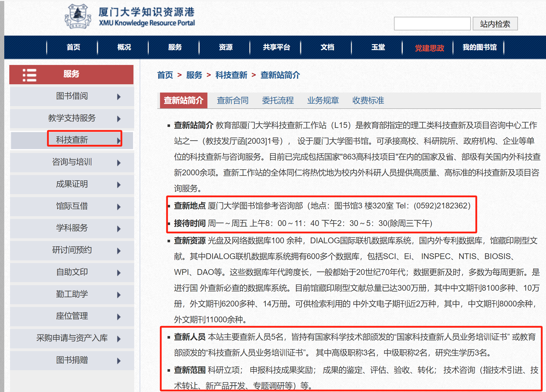
Task: Open 勤工助学 in the sidebar
Action: [x=72, y=295]
